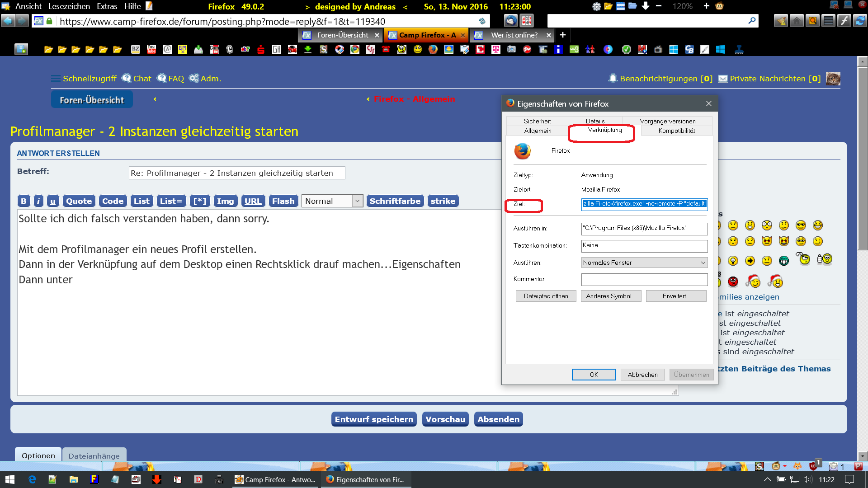This screenshot has width=868, height=488.
Task: Toggle bold BBCode formatting
Action: 24,201
